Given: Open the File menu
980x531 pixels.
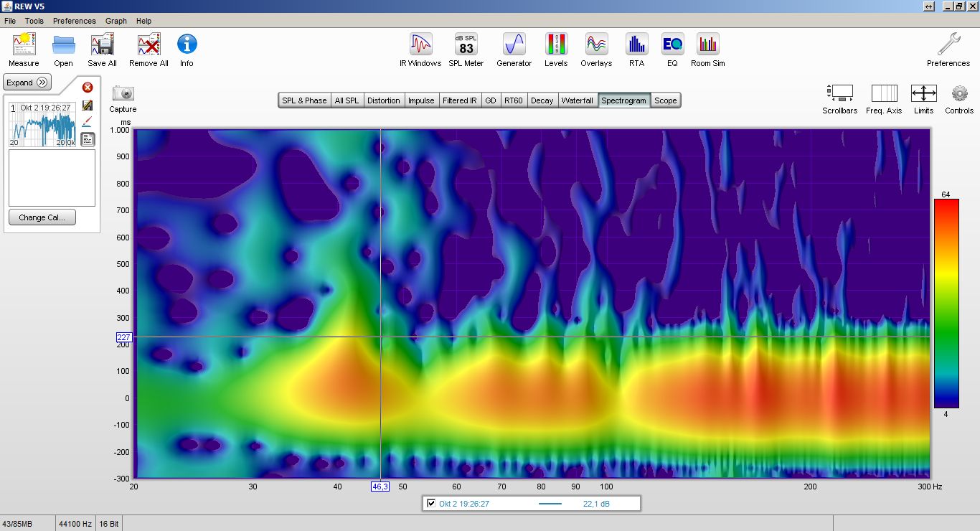Looking at the screenshot, I should [x=10, y=21].
